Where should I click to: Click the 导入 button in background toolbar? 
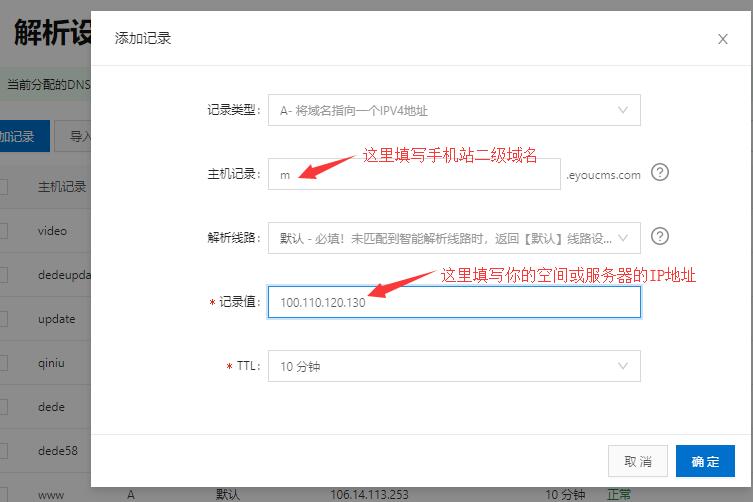76,137
